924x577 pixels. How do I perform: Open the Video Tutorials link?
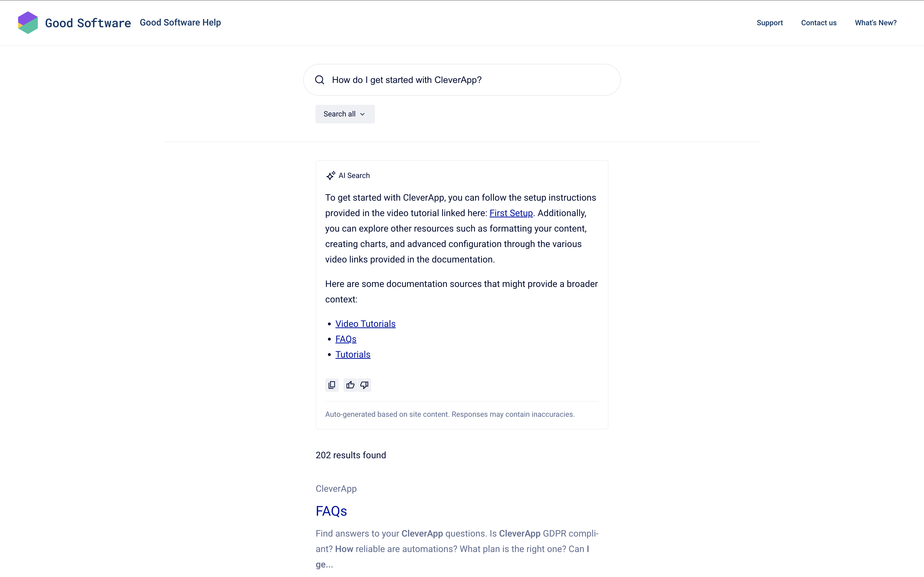coord(365,324)
